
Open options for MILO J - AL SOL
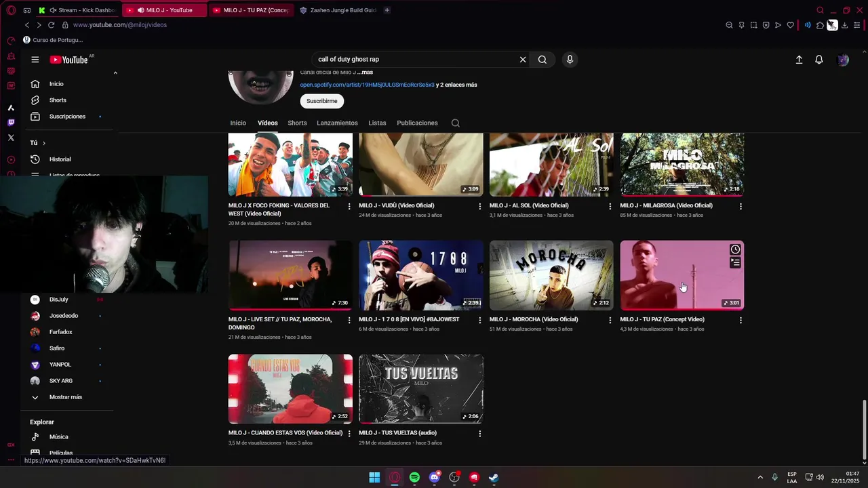(x=610, y=206)
